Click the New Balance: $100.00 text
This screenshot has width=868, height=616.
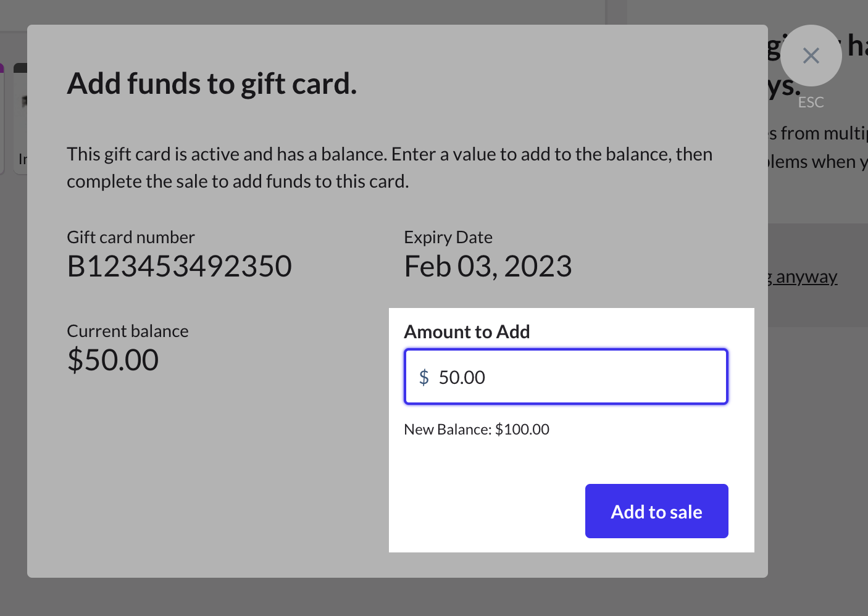pos(477,430)
